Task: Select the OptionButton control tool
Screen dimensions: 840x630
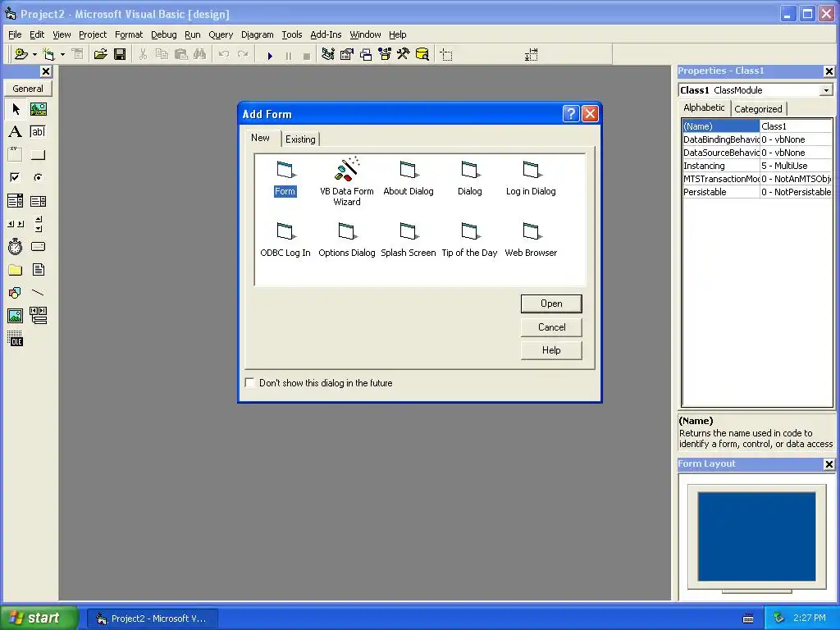Action: click(38, 177)
